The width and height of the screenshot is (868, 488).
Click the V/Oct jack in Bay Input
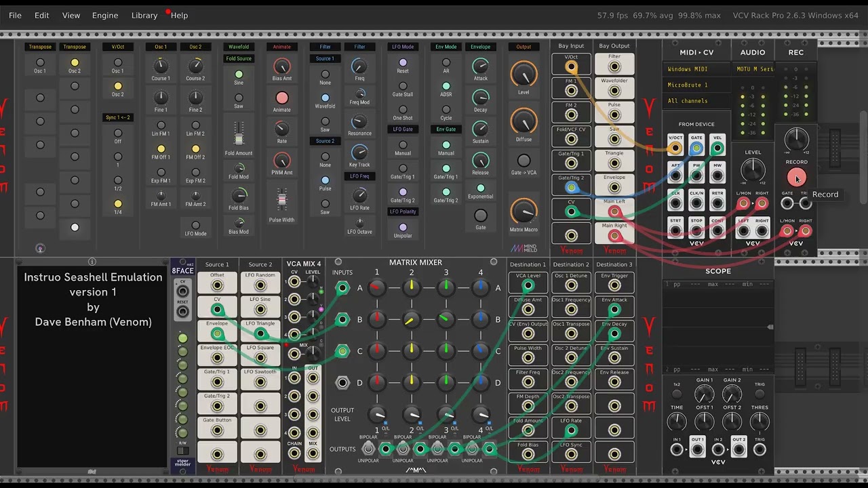tap(571, 66)
